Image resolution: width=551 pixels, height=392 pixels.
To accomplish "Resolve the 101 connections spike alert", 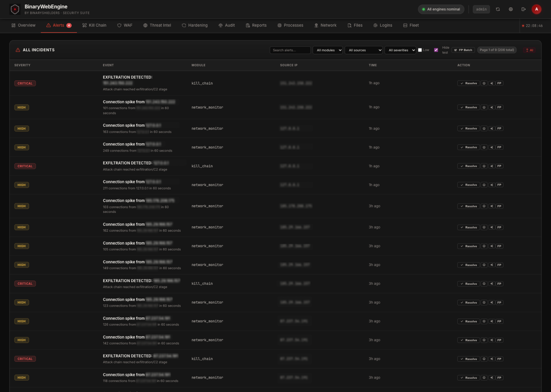I will pos(468,108).
